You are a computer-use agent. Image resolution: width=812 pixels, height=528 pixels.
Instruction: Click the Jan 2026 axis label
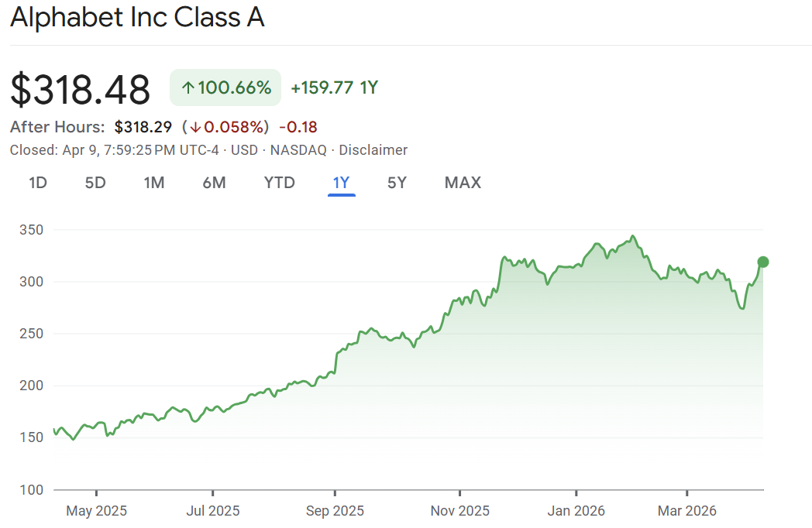tap(576, 511)
